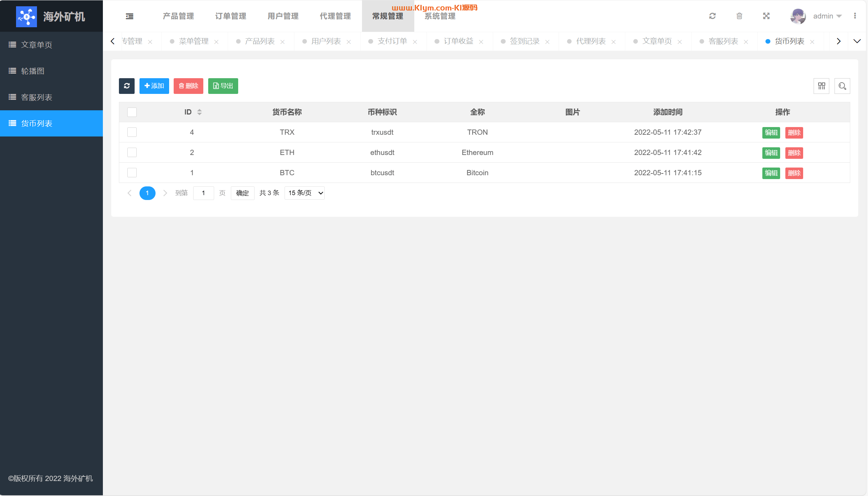Click the trash clear-cache icon in header
Screen dimensions: 868x496
tap(739, 16)
